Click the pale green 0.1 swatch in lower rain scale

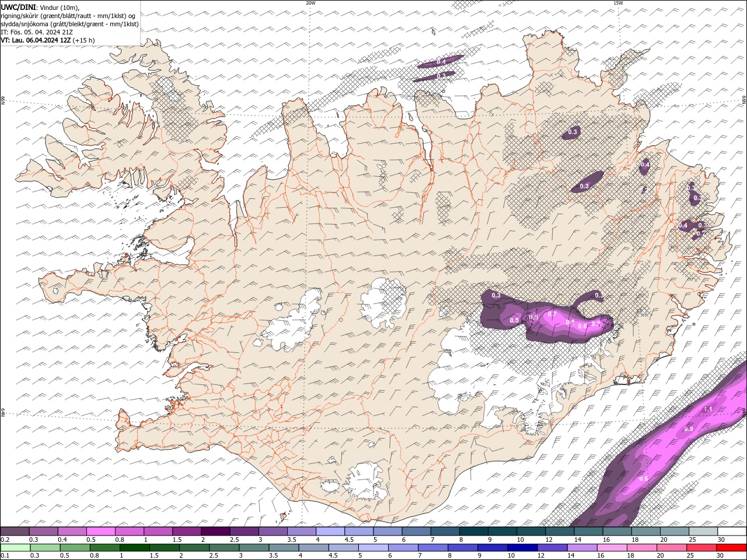[15, 548]
